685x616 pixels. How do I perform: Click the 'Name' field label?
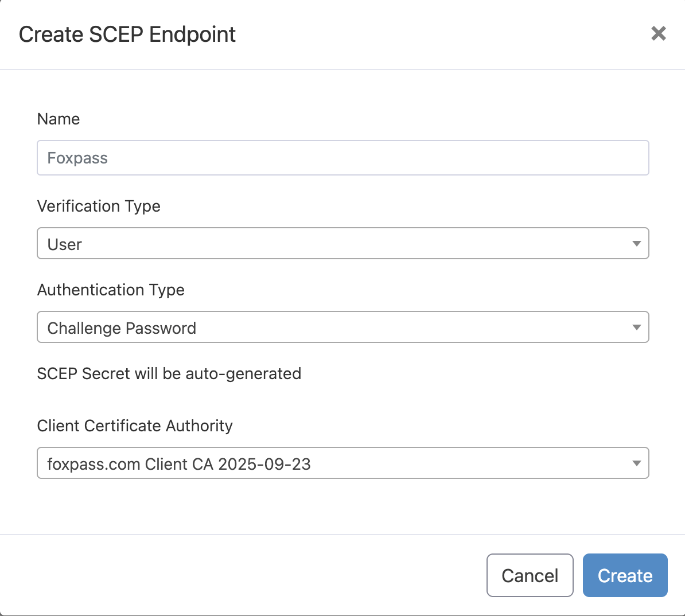[59, 119]
